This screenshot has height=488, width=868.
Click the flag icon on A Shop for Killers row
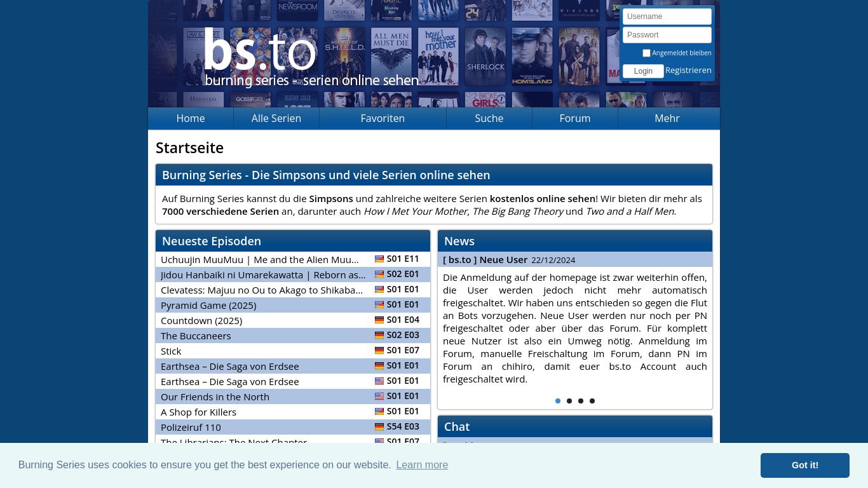(379, 412)
